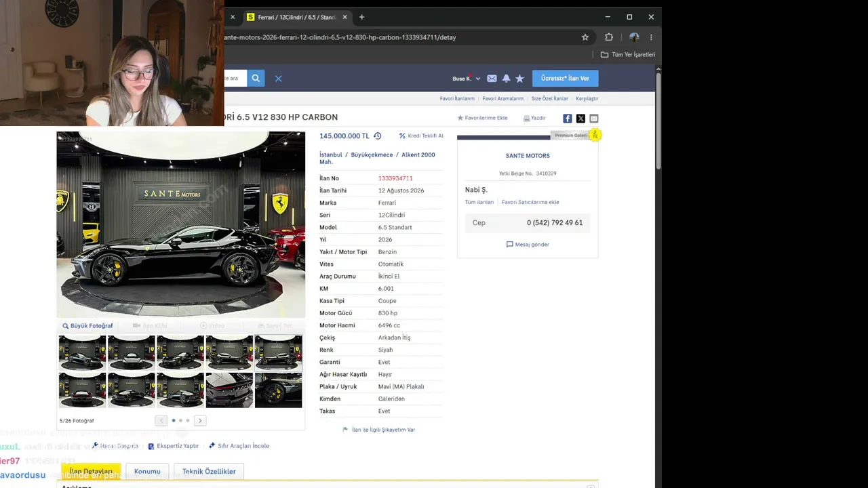This screenshot has height=488, width=868.
Task: Click the İstanbul location link
Action: [x=331, y=155]
